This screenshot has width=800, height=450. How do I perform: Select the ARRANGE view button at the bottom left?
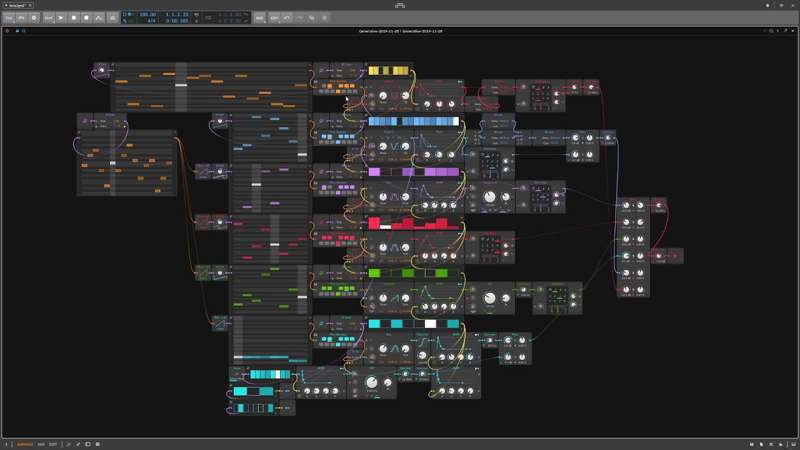[x=24, y=444]
